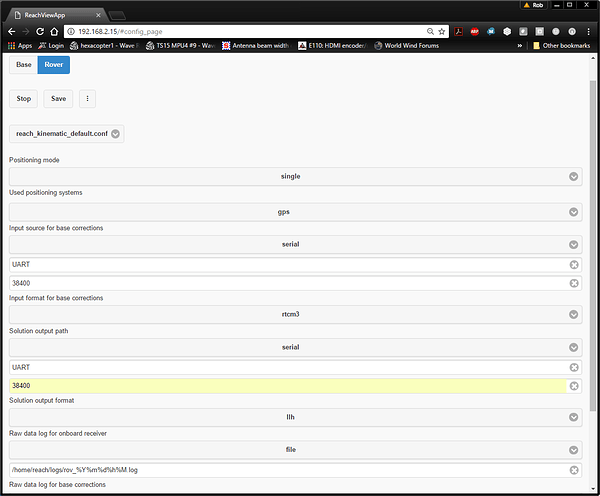Open the onboard receiver raw data log file dropdown

click(295, 450)
